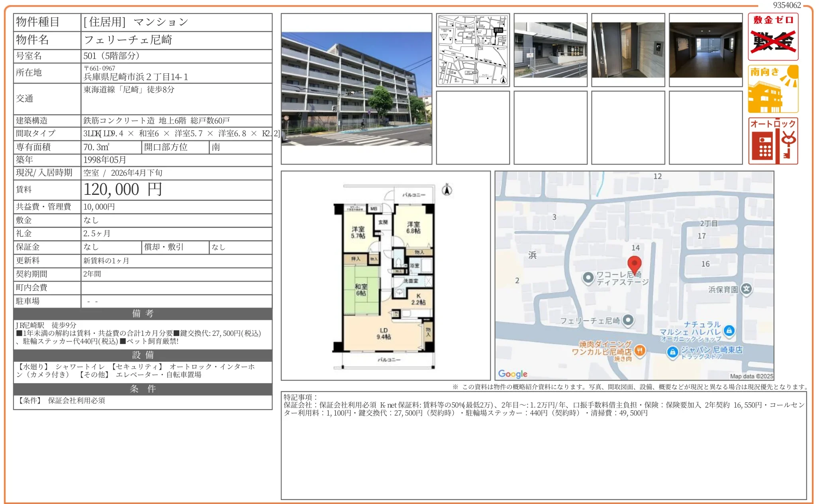Click the フェリーチェ尼崎 map marker
Image resolution: width=819 pixels, height=504 pixels.
pyautogui.click(x=628, y=320)
